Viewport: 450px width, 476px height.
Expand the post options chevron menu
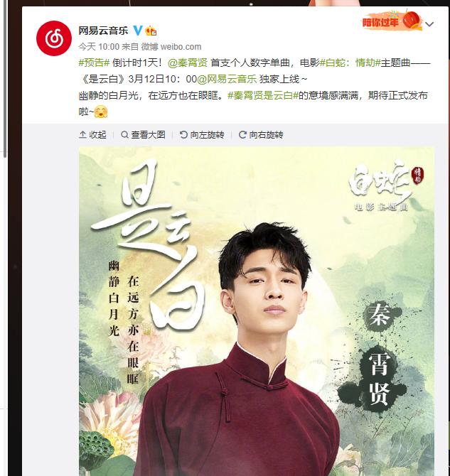click(429, 24)
